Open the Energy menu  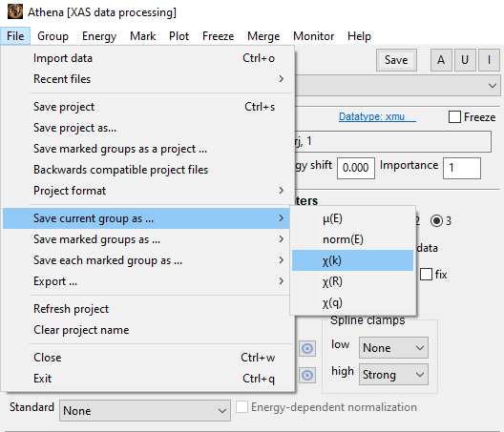point(99,36)
